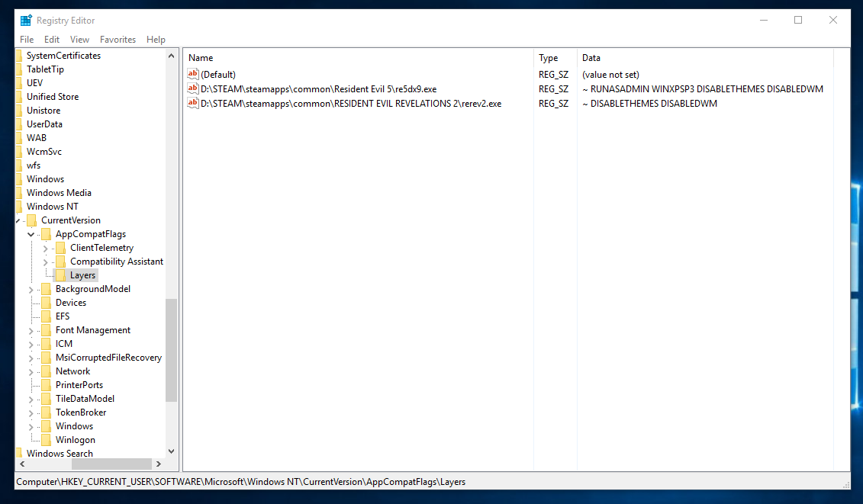
Task: Maximize the Registry Editor window
Action: tap(798, 21)
